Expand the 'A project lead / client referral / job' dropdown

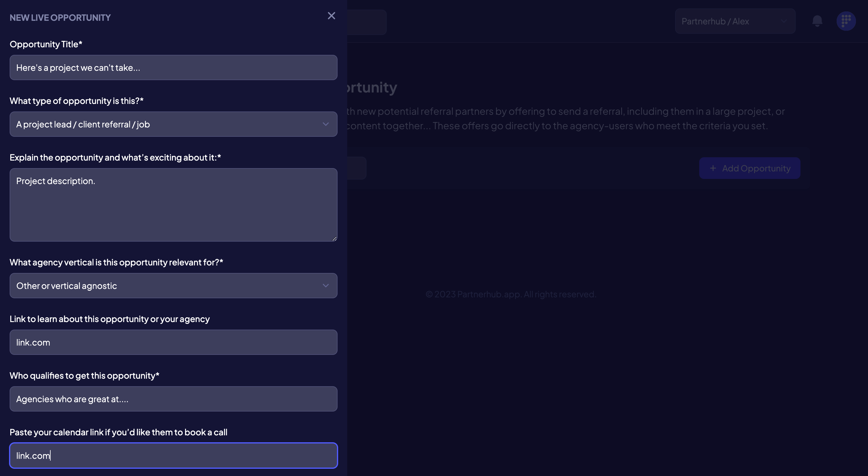coord(174,124)
